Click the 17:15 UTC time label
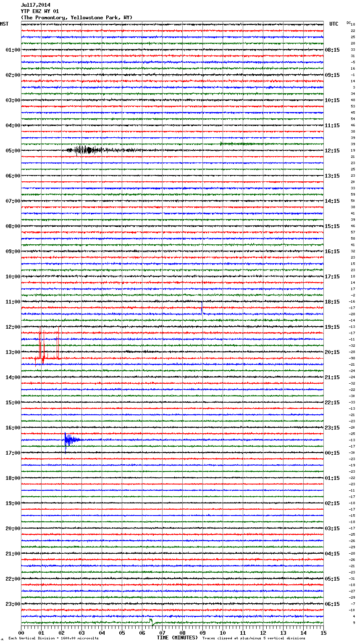Viewport: 357px width, 644px height. [x=332, y=277]
